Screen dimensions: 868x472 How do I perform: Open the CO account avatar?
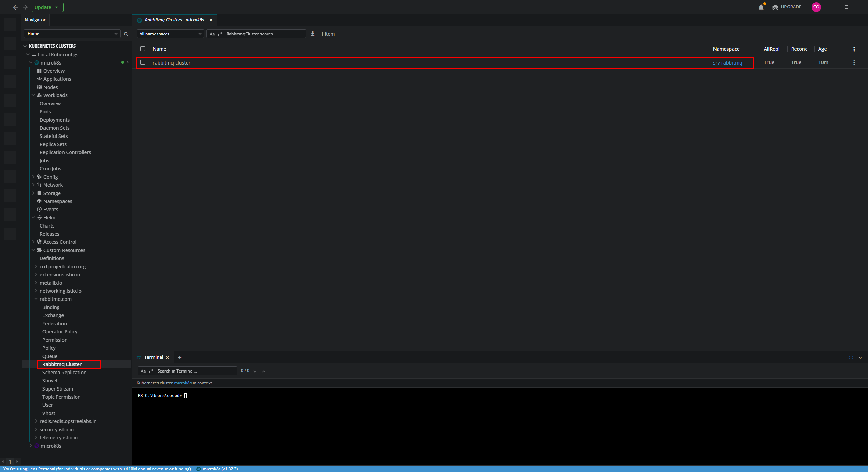tap(816, 7)
